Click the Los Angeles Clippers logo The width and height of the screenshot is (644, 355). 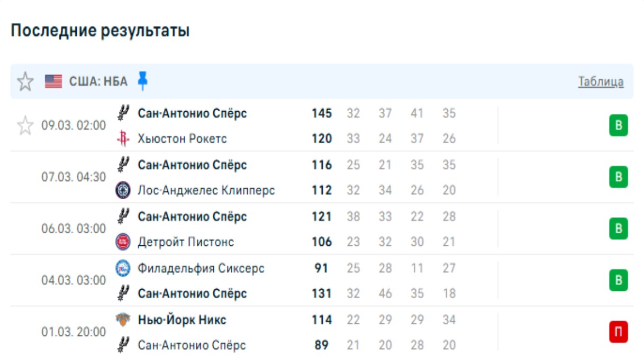(x=123, y=190)
